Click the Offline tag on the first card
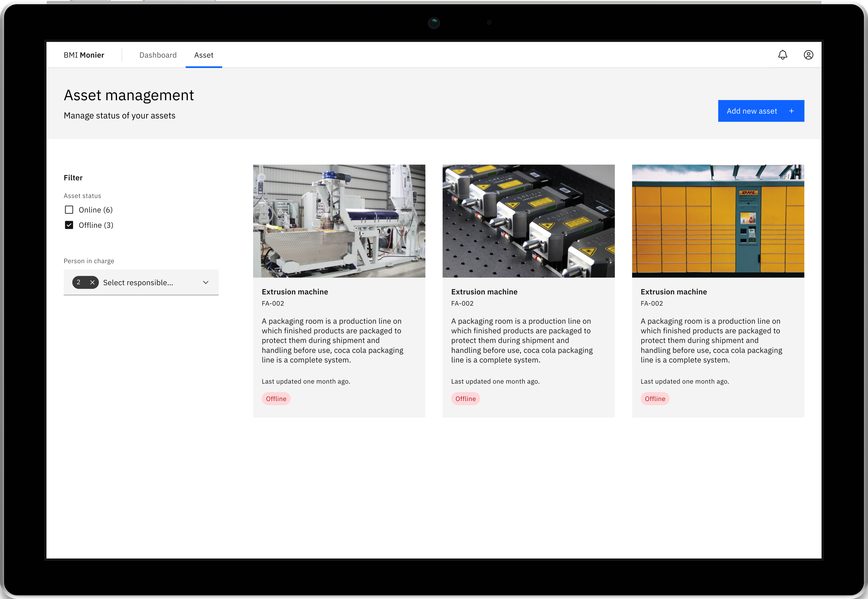 (276, 398)
